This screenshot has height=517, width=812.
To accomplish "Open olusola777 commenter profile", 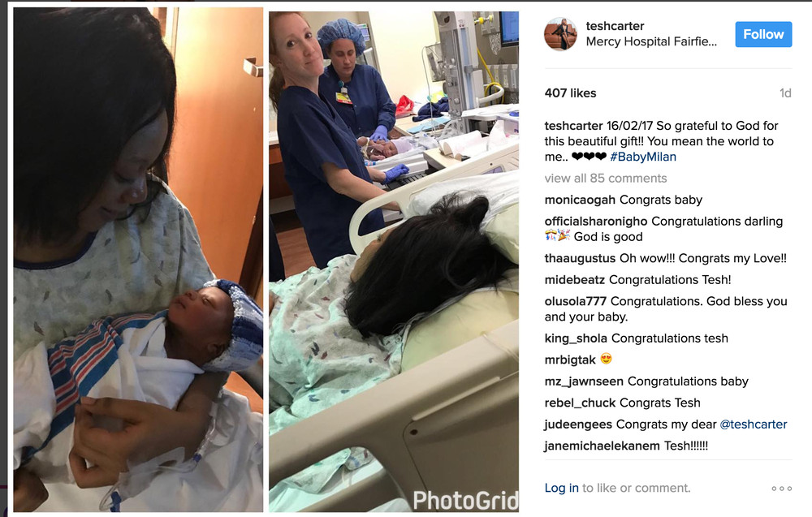I will click(576, 301).
